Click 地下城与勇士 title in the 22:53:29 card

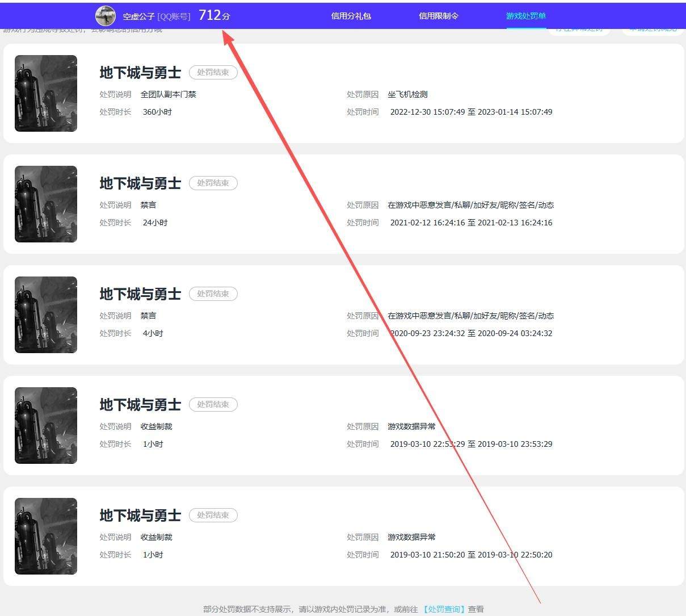(x=140, y=405)
